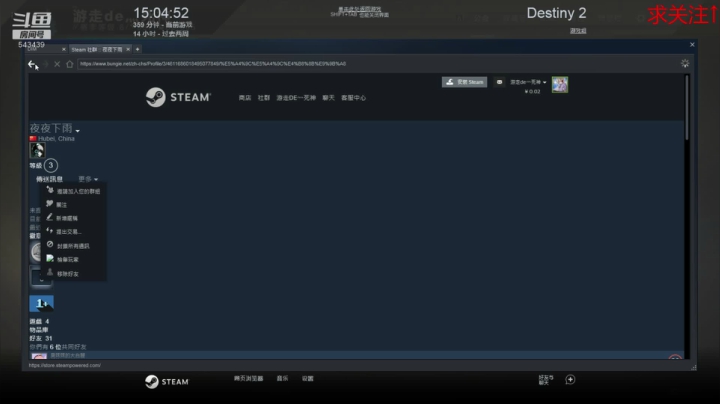
Task: Select 邀請加入您的群組 menu entry
Action: (x=73, y=191)
